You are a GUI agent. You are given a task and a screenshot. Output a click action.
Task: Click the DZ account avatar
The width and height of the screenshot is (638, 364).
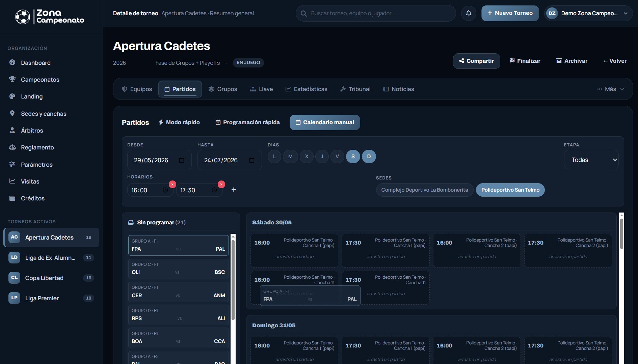click(x=552, y=13)
